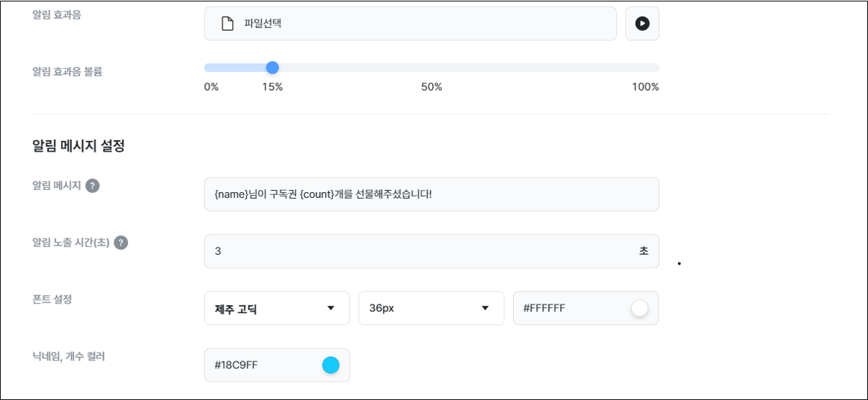Play the notification sound preview

pyautogui.click(x=642, y=24)
